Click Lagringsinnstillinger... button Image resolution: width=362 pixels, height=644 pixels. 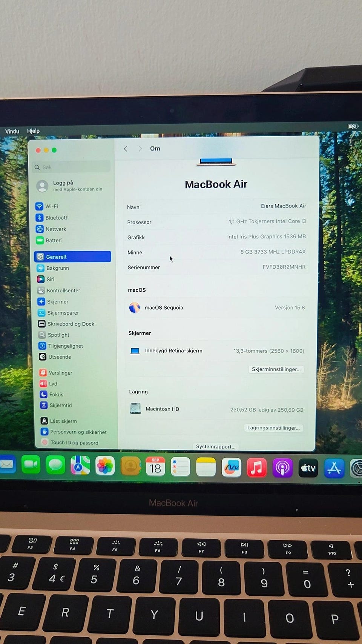pos(273,428)
